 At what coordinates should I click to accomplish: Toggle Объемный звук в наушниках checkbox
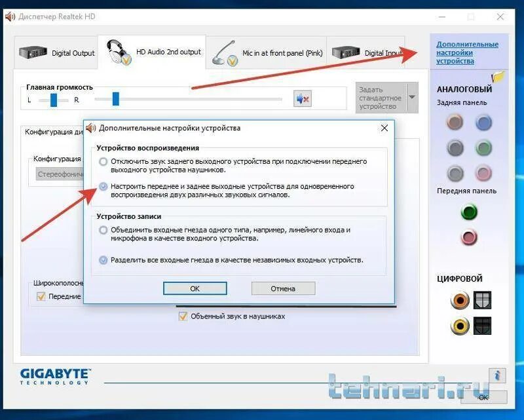tap(183, 316)
